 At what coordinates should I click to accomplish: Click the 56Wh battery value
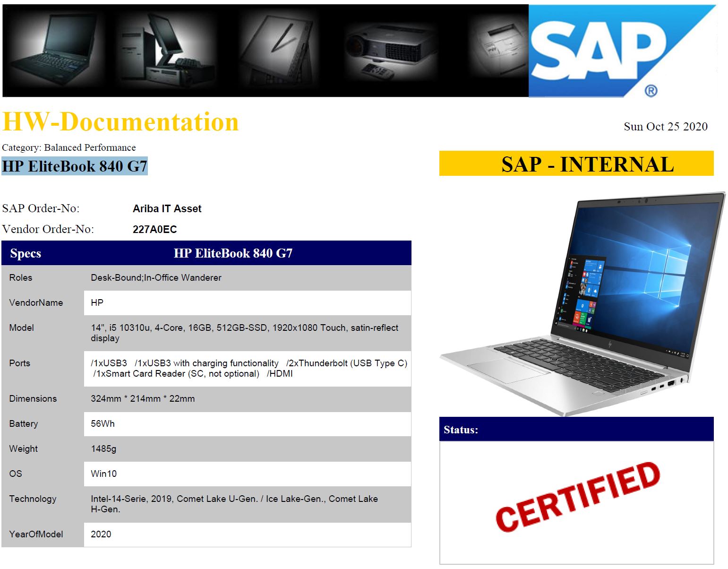pos(103,424)
